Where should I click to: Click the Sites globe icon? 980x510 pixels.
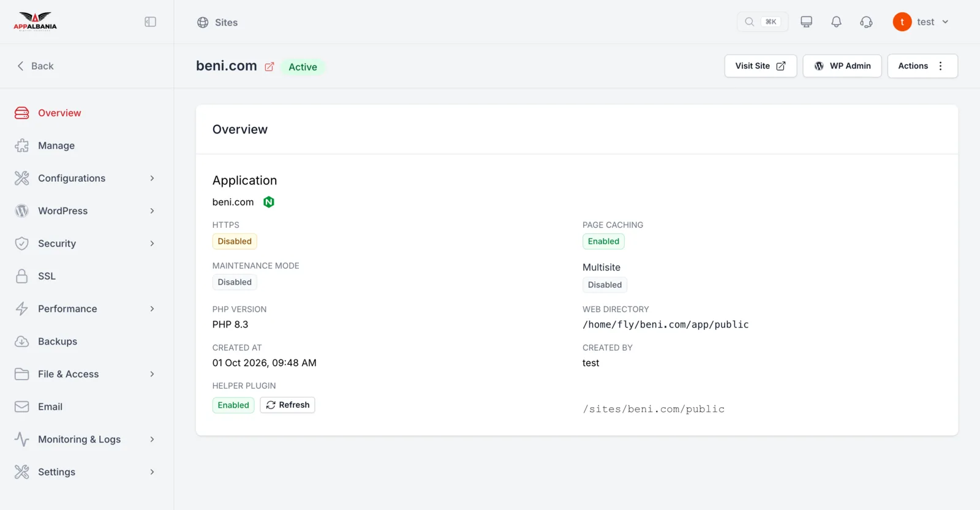[203, 23]
